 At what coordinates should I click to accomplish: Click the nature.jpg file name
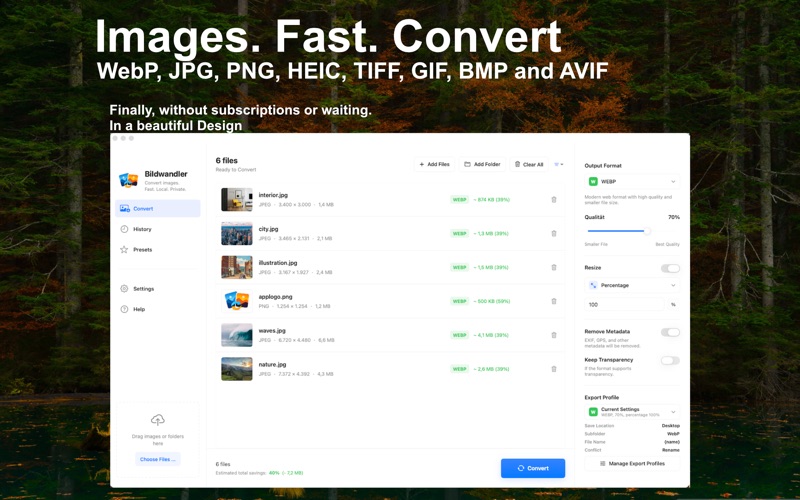click(272, 364)
